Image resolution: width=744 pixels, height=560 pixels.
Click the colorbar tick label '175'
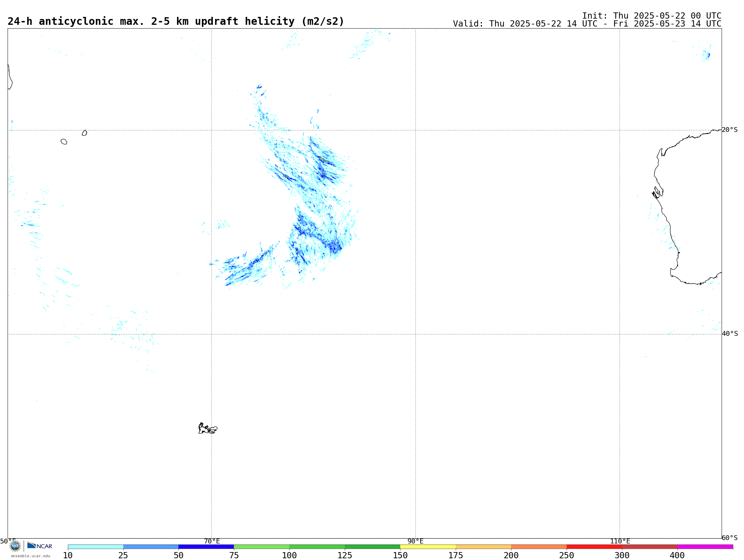[x=456, y=556]
